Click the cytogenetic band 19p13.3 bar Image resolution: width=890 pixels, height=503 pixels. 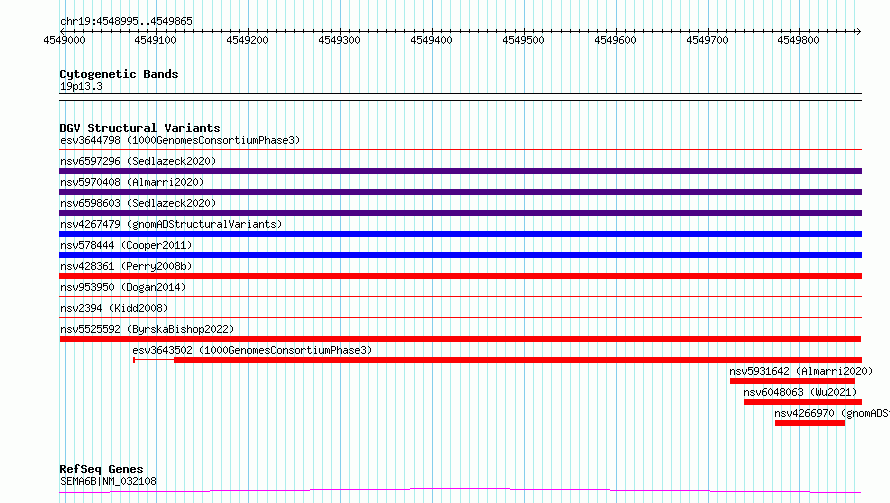tap(460, 97)
